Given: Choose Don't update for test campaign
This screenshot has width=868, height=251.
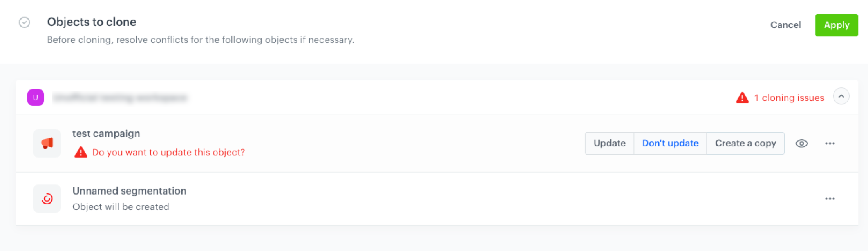Looking at the screenshot, I should coord(670,144).
